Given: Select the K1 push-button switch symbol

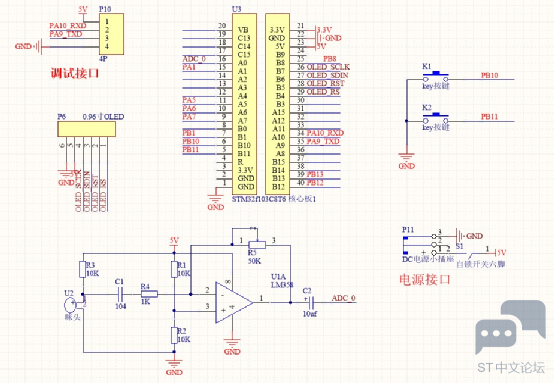Looking at the screenshot, I should (436, 77).
